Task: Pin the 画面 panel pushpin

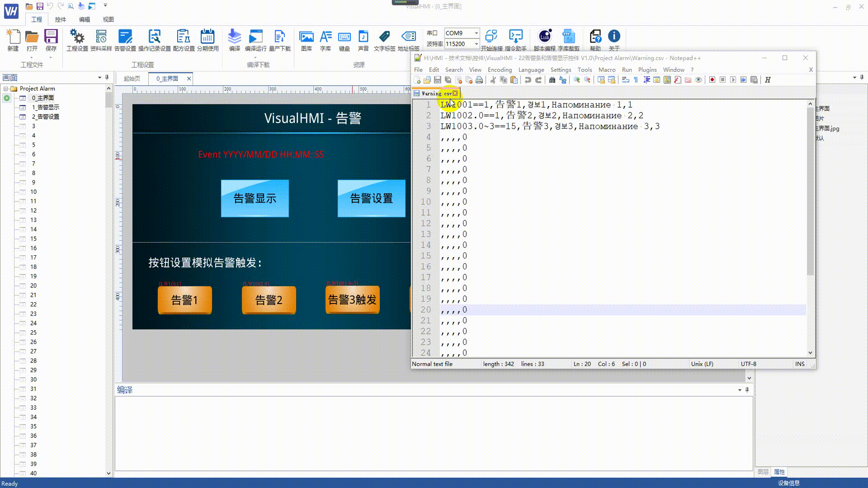Action: click(x=107, y=77)
